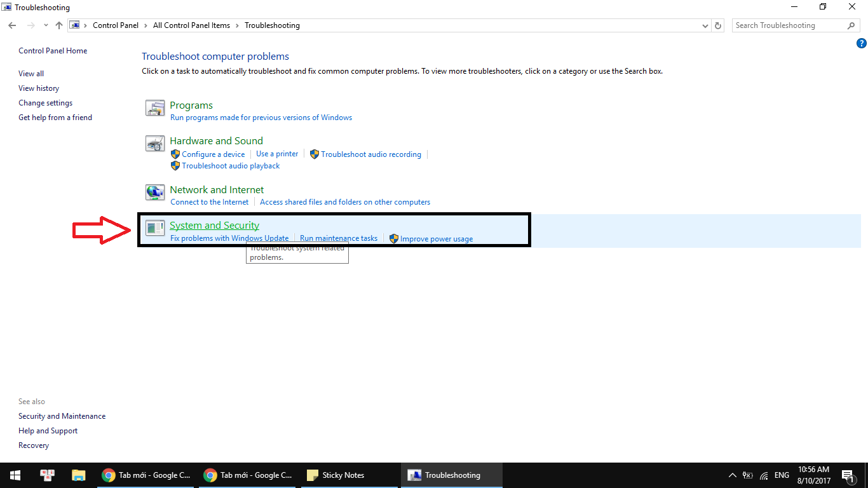Expand the address bar history dropdown
This screenshot has height=488, width=868.
pyautogui.click(x=705, y=25)
